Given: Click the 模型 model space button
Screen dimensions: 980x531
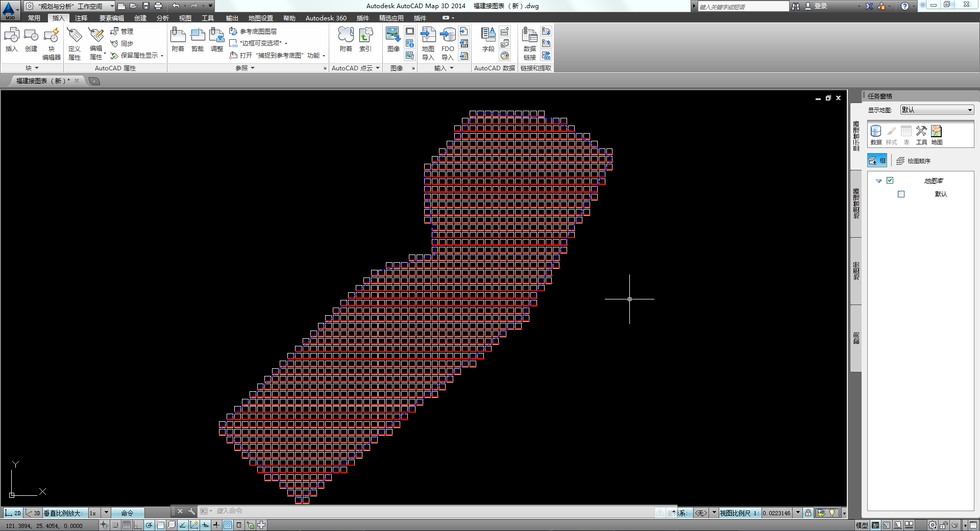Looking at the screenshot, I should click(862, 525).
